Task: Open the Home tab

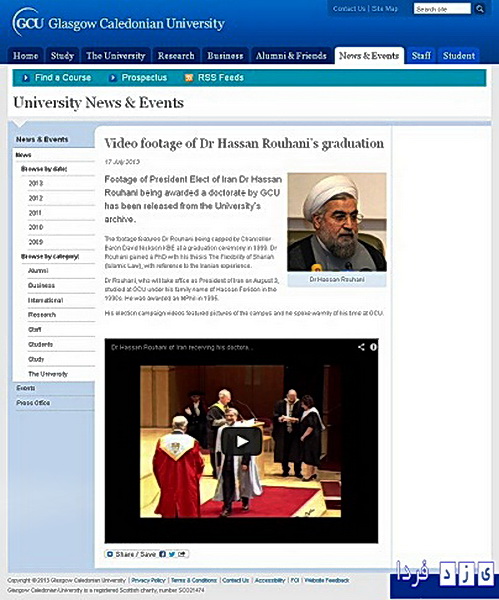Action: pyautogui.click(x=26, y=56)
